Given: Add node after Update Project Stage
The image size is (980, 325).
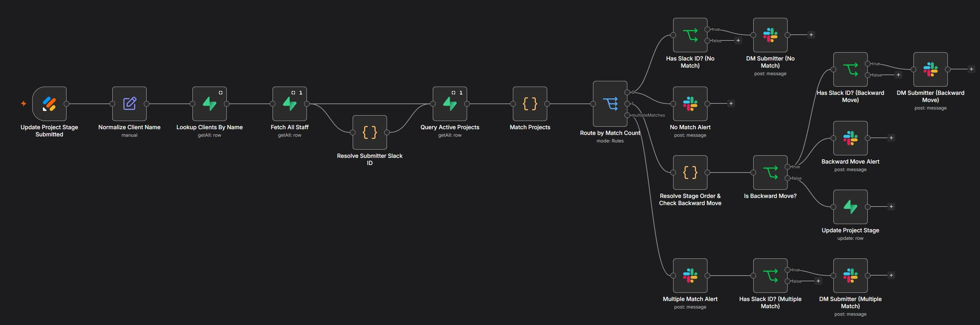Looking at the screenshot, I should (x=891, y=207).
